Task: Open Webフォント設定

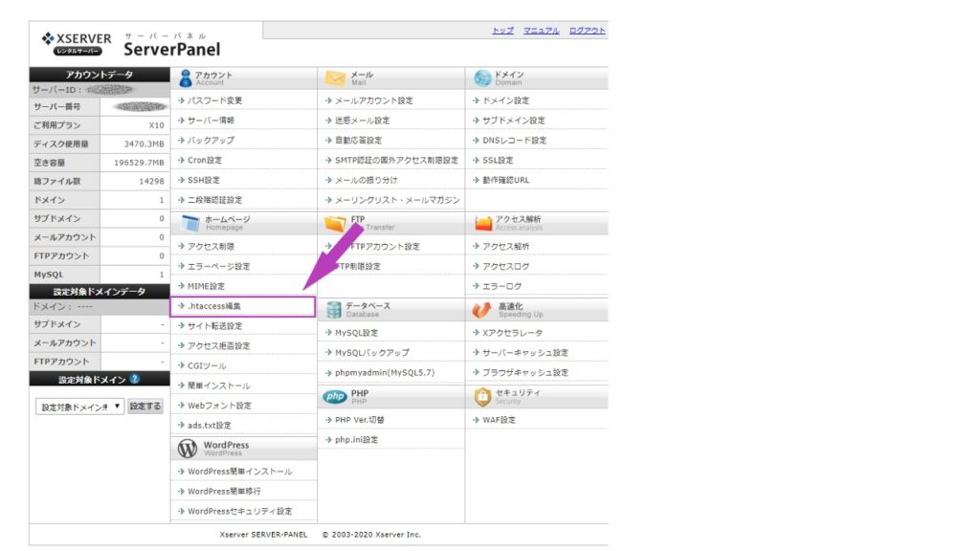Action: click(x=219, y=406)
